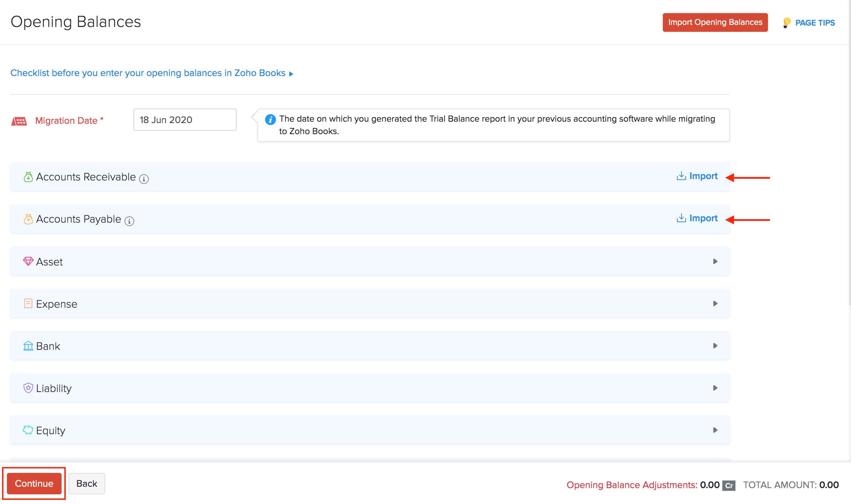Viewport: 851px width, 504px height.
Task: Expand the Bank section arrow
Action: pos(715,346)
